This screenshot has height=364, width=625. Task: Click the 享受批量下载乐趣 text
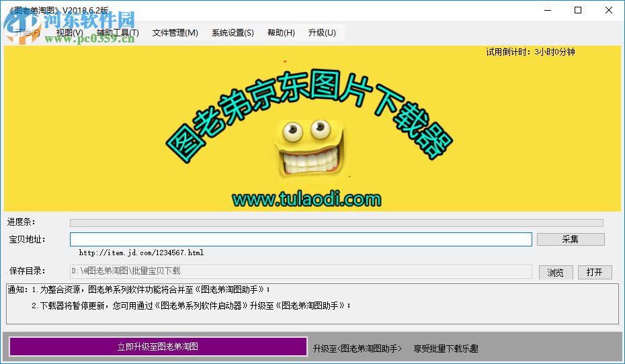446,349
